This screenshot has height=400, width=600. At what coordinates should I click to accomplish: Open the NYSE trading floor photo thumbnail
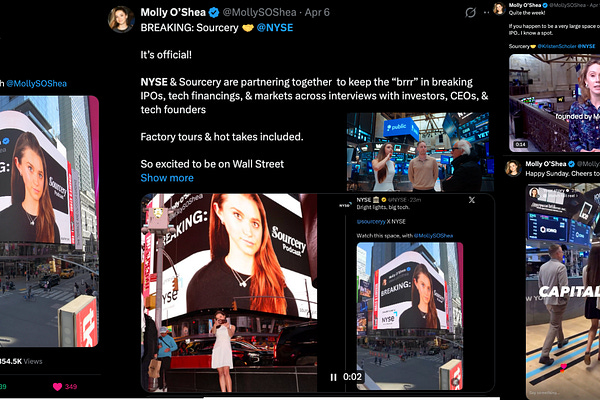tap(420, 152)
